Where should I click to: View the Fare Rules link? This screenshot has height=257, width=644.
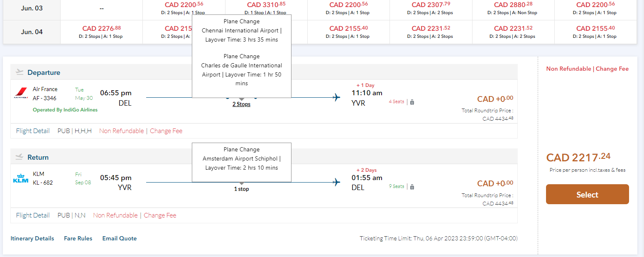coord(78,239)
